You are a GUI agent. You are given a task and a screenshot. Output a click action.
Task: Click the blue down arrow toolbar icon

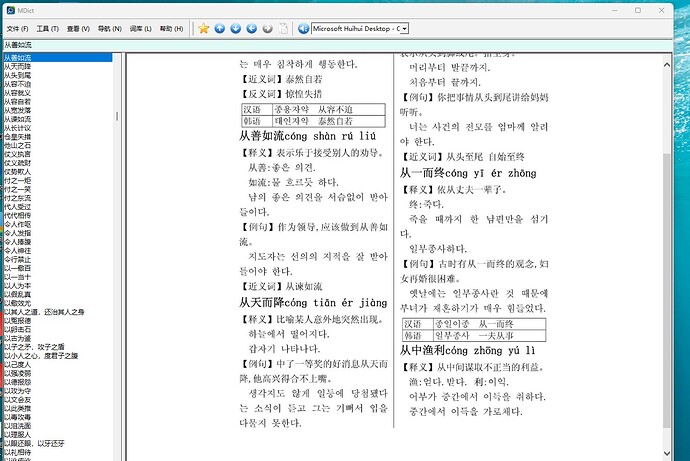click(235, 29)
